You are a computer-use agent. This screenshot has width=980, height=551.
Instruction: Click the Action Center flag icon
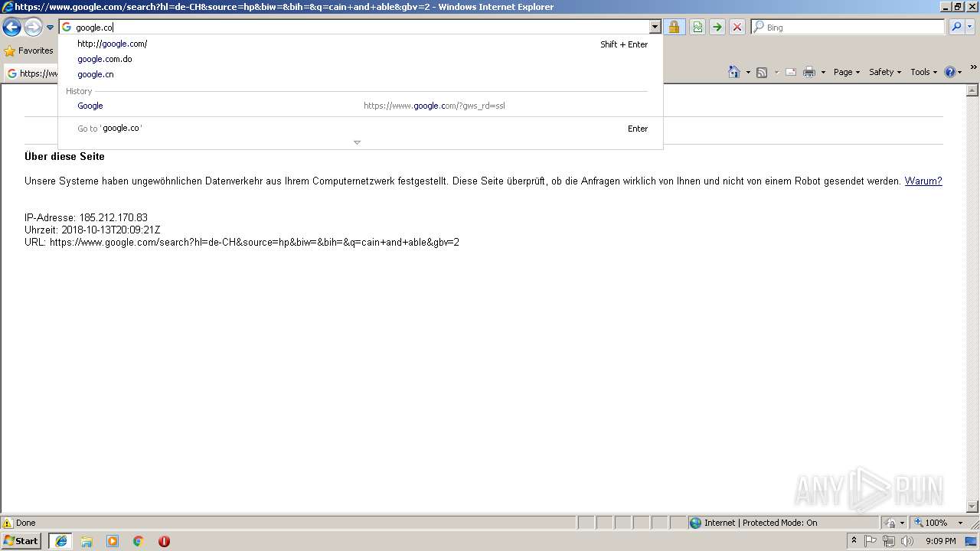(871, 541)
